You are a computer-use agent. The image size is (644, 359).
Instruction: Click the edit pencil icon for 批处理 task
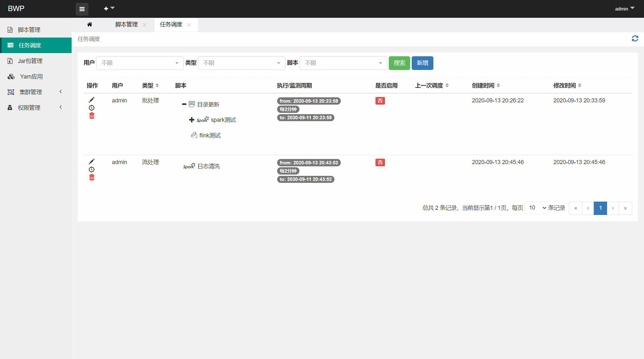[x=92, y=100]
